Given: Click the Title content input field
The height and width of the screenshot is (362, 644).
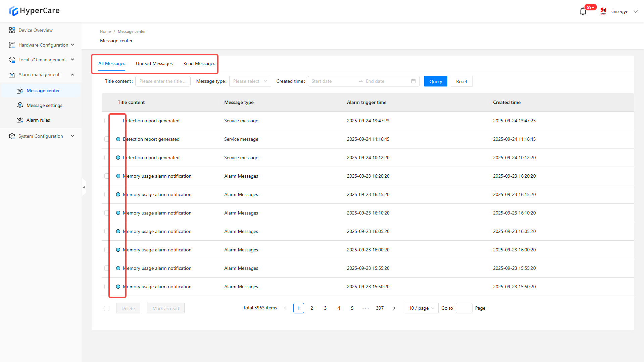Looking at the screenshot, I should coord(163,81).
